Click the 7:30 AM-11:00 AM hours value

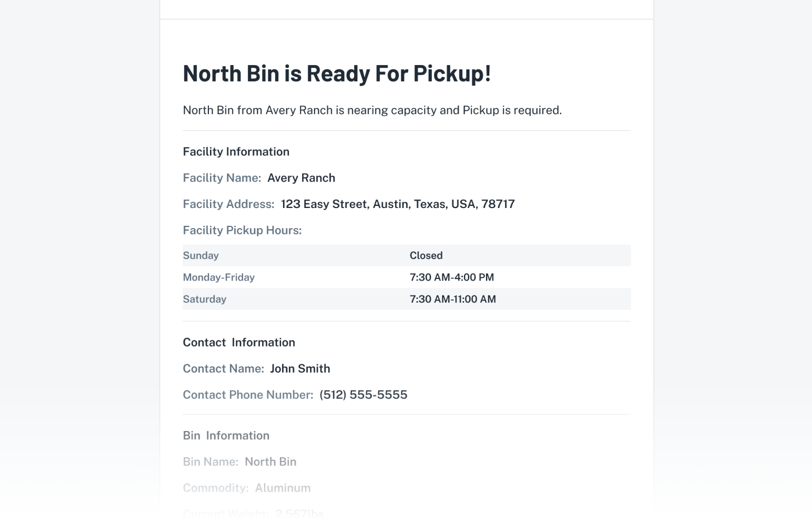click(453, 299)
